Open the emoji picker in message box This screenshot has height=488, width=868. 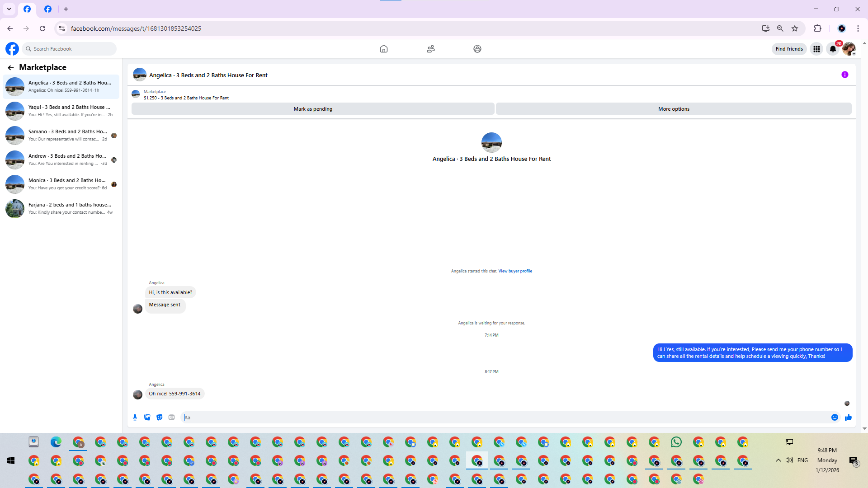coord(835,418)
